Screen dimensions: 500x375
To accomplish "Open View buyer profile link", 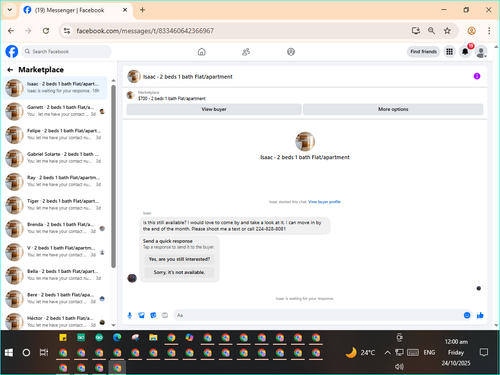I will 324,202.
